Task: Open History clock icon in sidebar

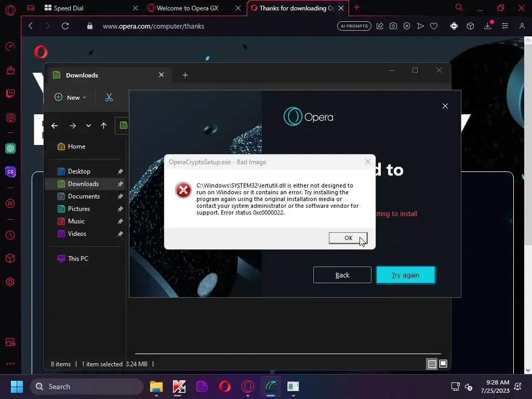Action: [10, 235]
